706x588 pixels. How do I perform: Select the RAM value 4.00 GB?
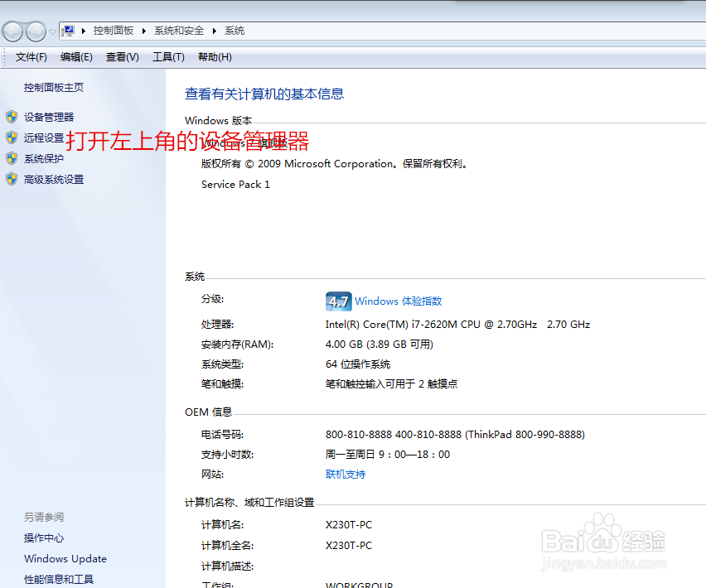(x=380, y=345)
